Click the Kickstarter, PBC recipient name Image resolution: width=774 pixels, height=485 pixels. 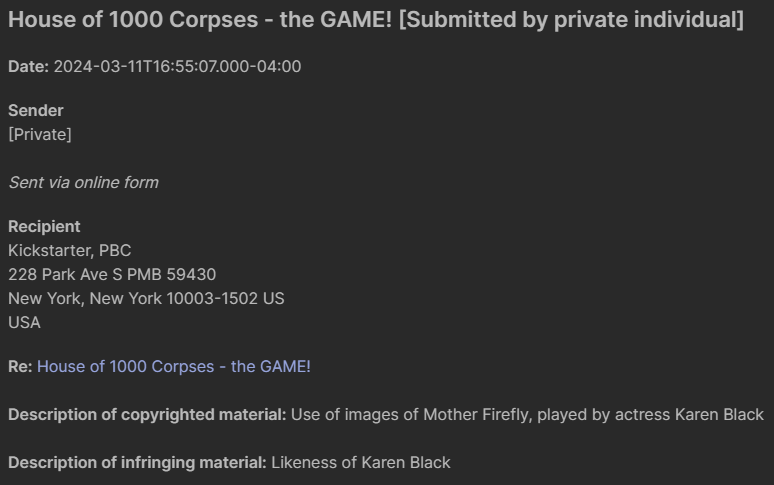[70, 251]
